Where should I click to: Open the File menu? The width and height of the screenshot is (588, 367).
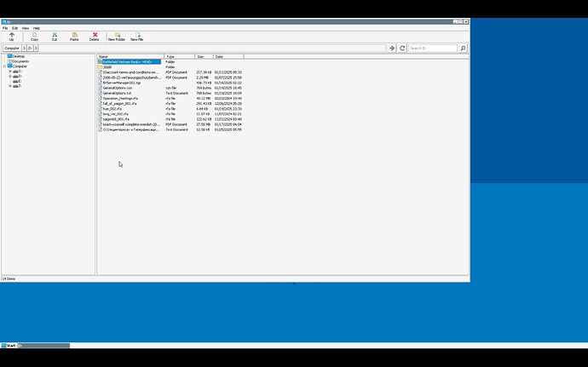(5, 28)
